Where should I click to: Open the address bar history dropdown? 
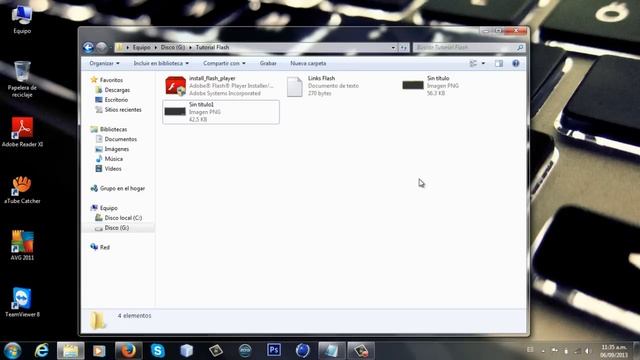[x=393, y=48]
